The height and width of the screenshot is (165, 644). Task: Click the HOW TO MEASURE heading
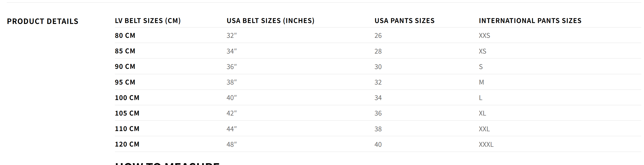click(x=167, y=163)
